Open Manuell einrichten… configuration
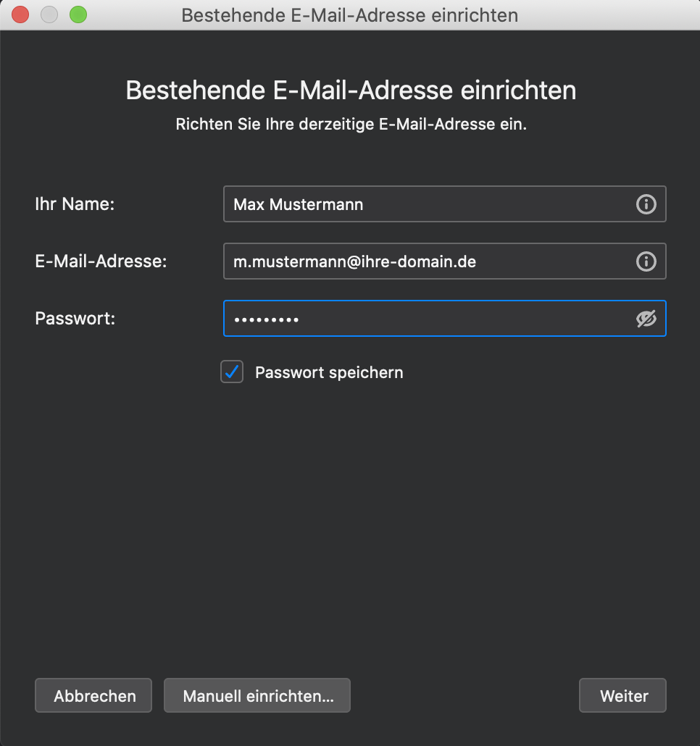Viewport: 700px width, 746px height. pos(257,695)
